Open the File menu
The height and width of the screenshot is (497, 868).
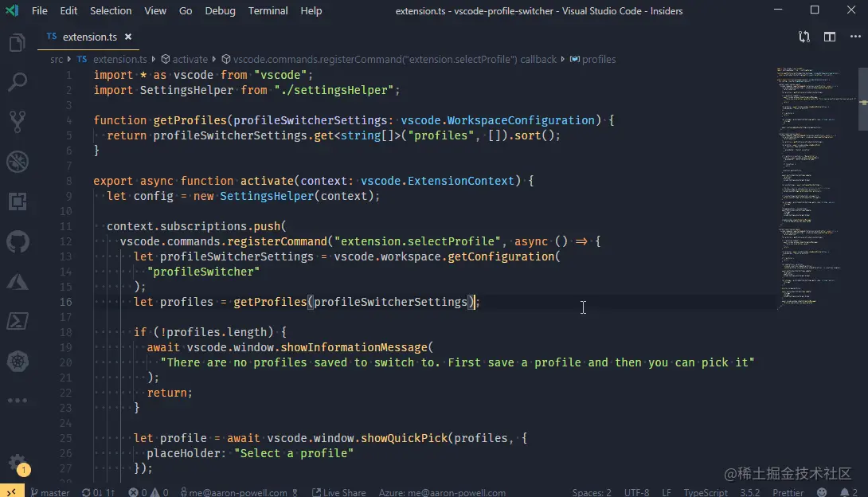(x=39, y=10)
